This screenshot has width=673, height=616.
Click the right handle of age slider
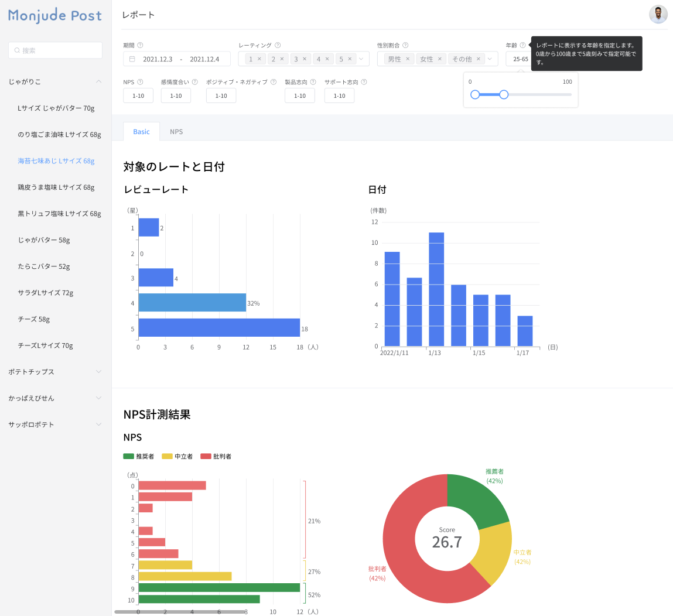click(504, 94)
